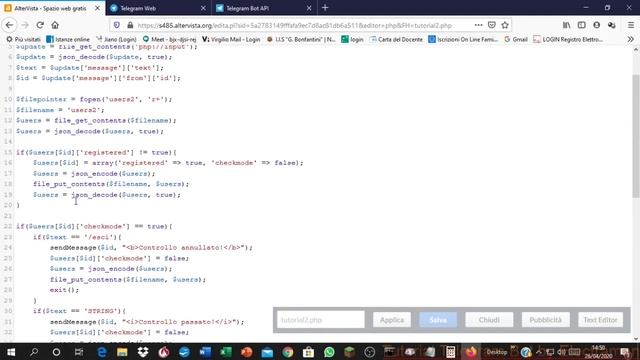Open a new browser tab
Screen dimensions: 640x360
[x=325, y=8]
